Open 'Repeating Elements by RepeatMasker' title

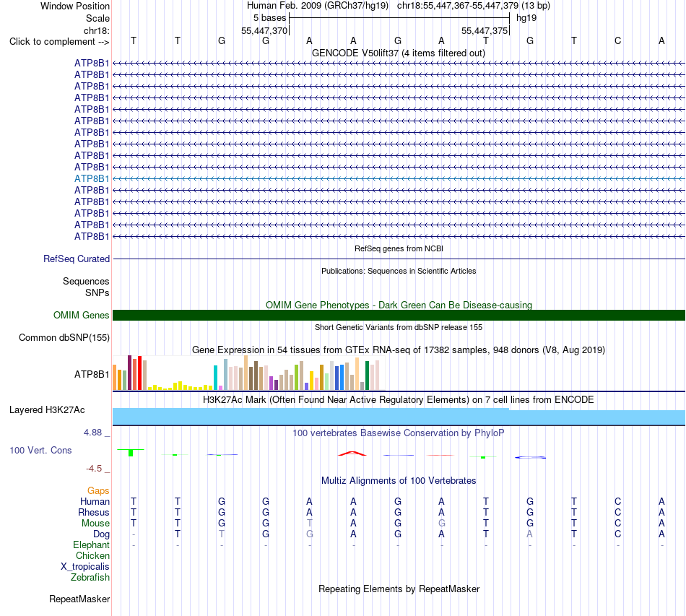point(399,589)
